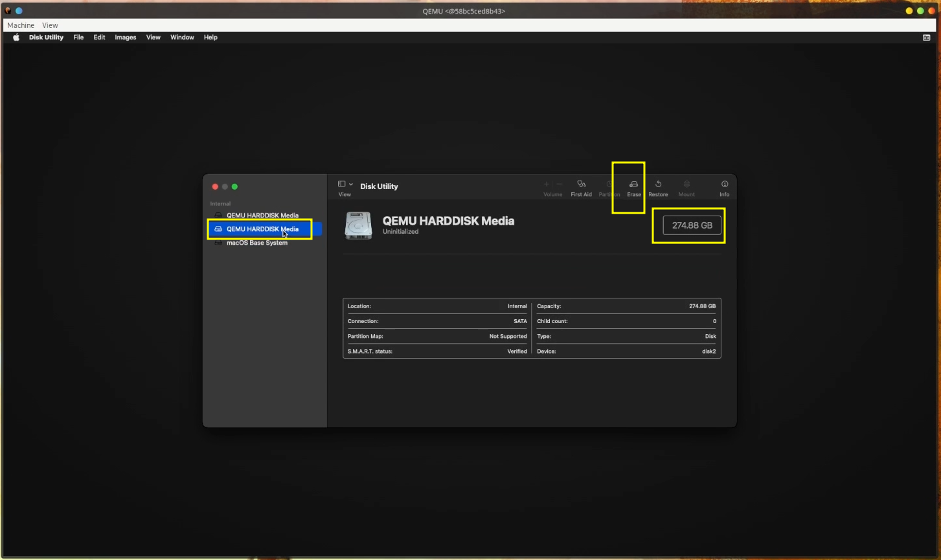Viewport: 941px width, 560px height.
Task: Click the Restore toolbar button
Action: [x=658, y=188]
